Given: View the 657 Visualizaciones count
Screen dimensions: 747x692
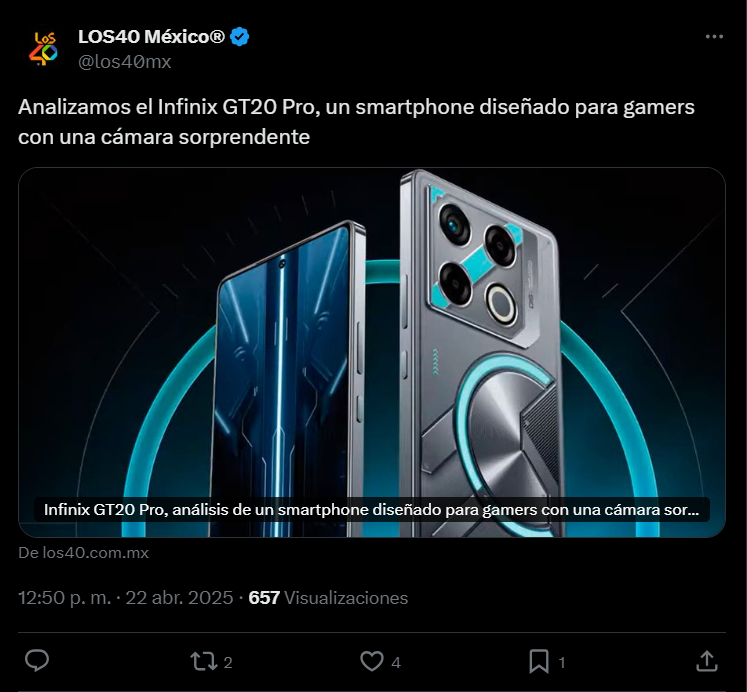Looking at the screenshot, I should (328, 598).
